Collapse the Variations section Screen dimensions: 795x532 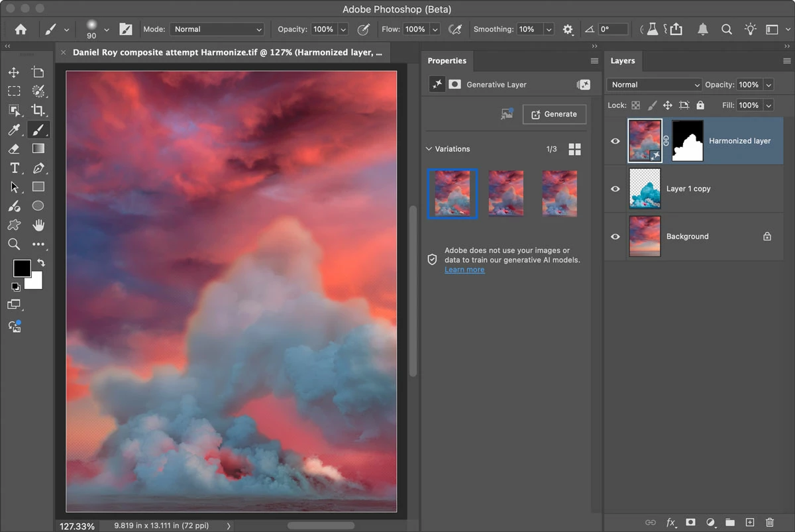pos(429,149)
